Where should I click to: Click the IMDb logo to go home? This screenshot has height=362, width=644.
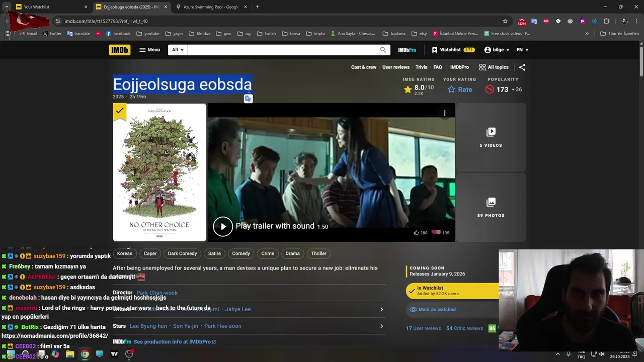point(120,50)
